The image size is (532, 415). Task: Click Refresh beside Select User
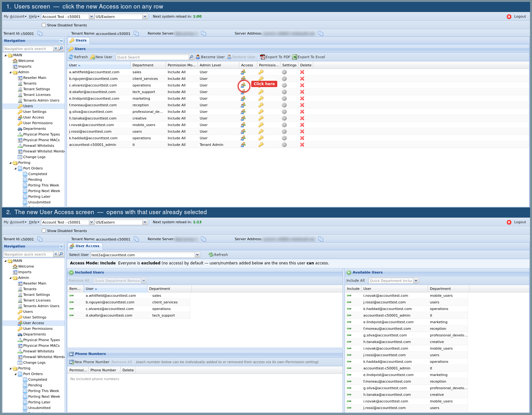pyautogui.click(x=218, y=255)
